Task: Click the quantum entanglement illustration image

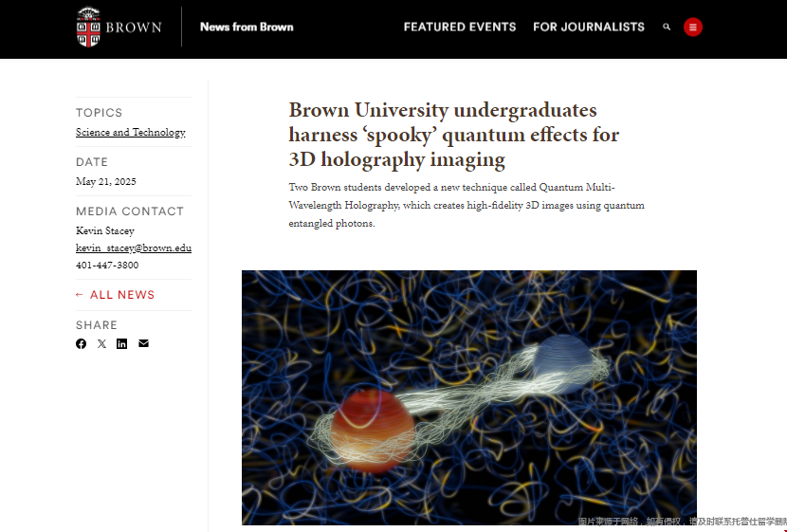Action: coord(468,397)
